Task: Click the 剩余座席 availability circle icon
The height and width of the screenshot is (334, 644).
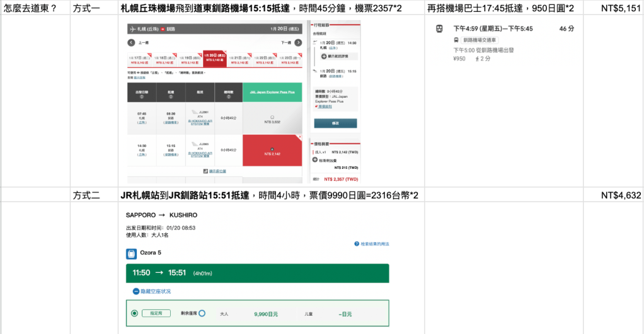Action: coord(202,313)
